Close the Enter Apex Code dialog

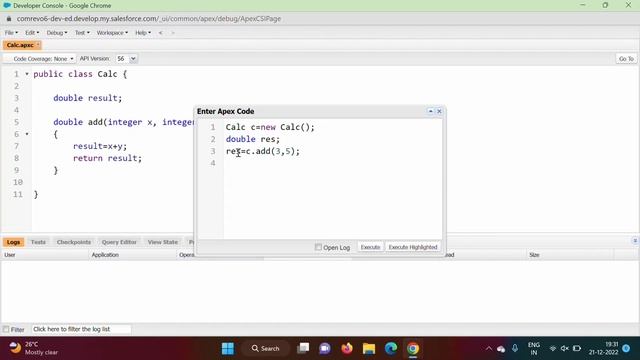click(x=439, y=111)
